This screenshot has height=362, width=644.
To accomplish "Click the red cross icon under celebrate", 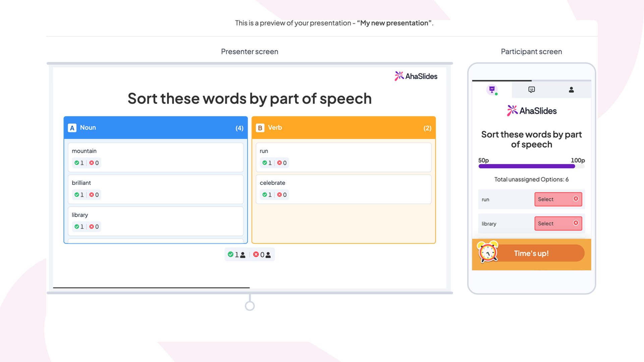I will click(279, 195).
